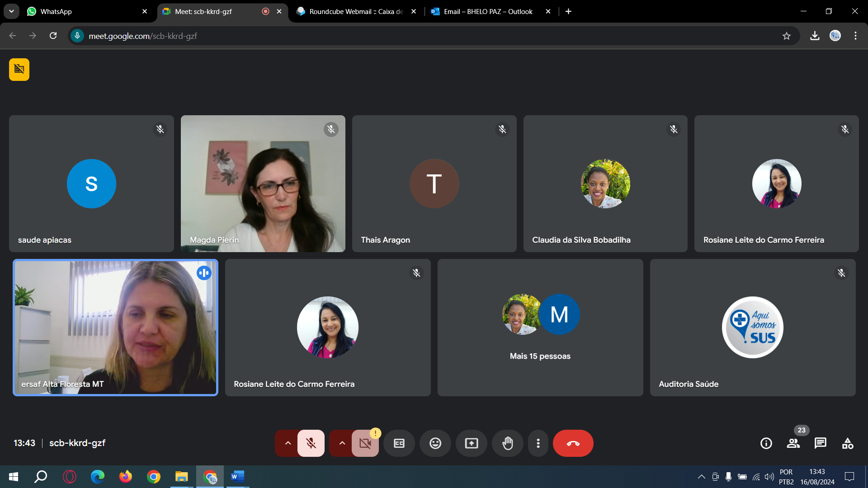Leave the call with red hang-up button
Viewport: 868px width, 488px height.
[573, 443]
